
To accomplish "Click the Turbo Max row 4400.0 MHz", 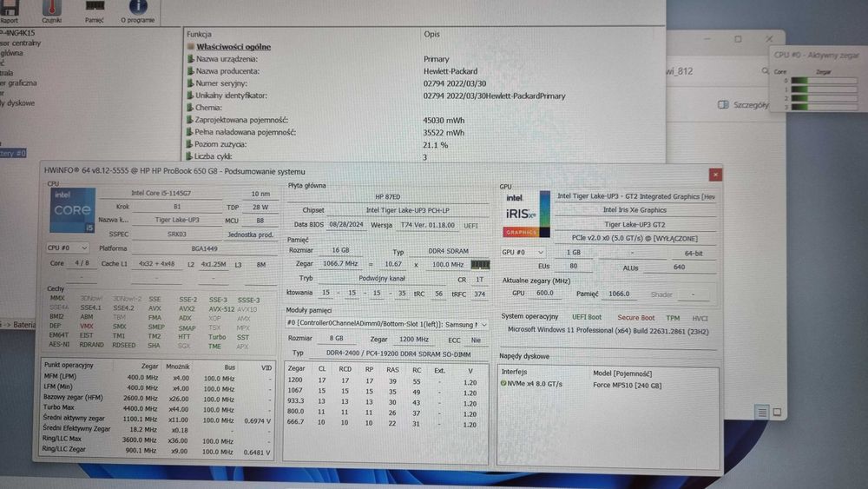I will click(x=157, y=409).
